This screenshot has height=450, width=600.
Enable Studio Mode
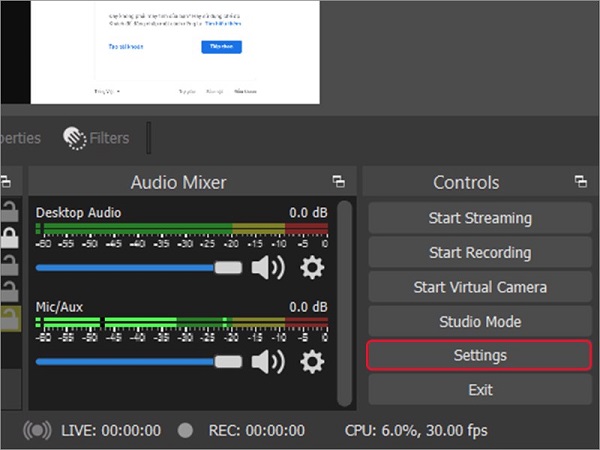[x=480, y=322]
